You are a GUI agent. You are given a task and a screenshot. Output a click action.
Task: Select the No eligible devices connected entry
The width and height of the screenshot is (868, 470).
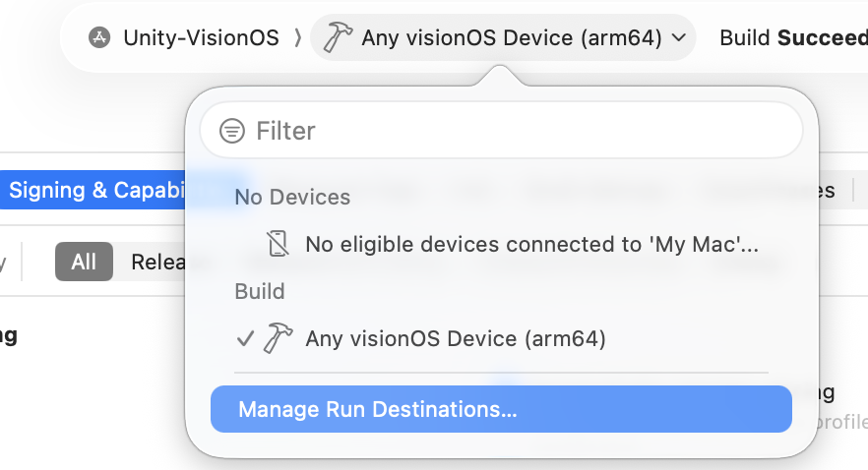point(531,244)
